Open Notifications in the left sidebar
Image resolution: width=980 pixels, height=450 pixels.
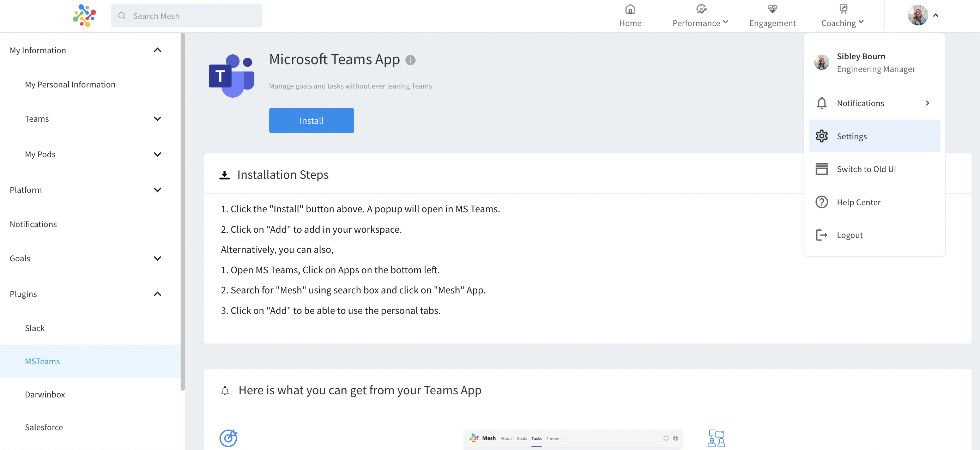33,224
